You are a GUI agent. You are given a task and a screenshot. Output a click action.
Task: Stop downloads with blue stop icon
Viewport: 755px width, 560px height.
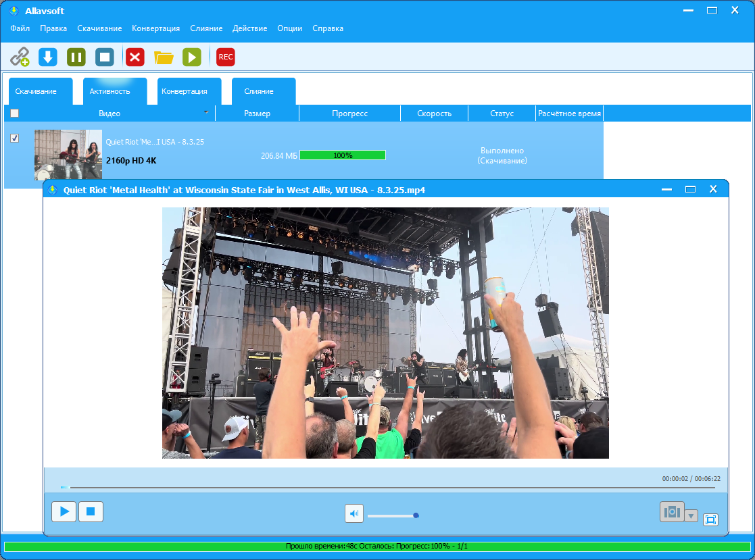[105, 57]
